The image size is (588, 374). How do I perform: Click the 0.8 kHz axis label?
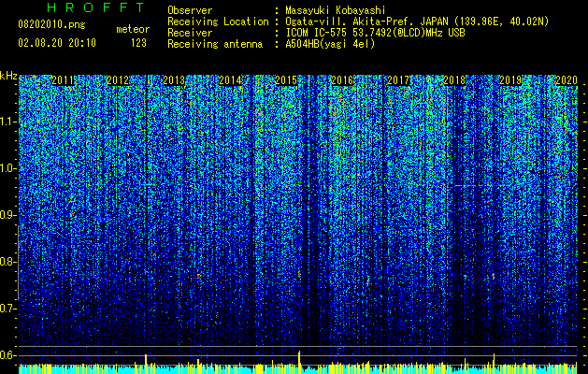[x=8, y=262]
